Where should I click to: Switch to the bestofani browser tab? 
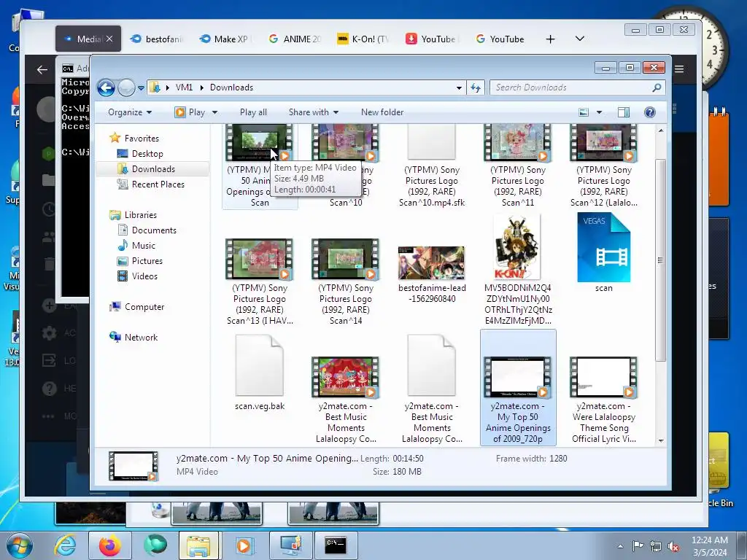point(157,39)
